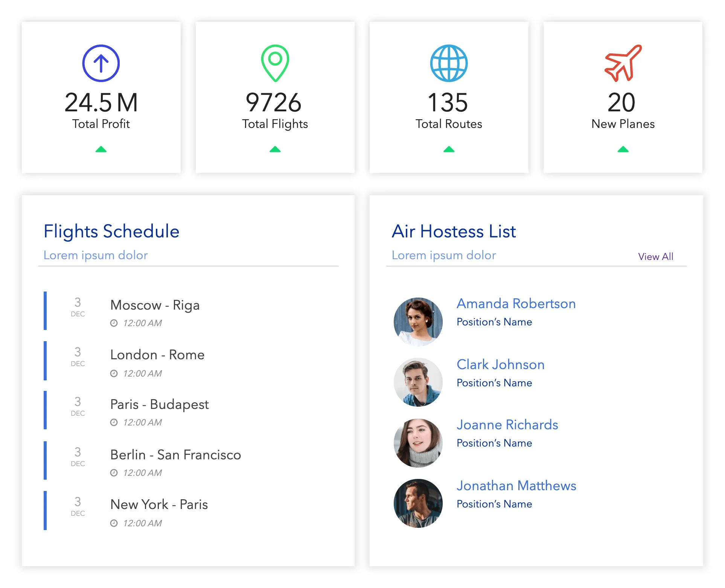Click the clock icon under New York - Paris
Viewport: 725px width, 588px height.
(114, 523)
